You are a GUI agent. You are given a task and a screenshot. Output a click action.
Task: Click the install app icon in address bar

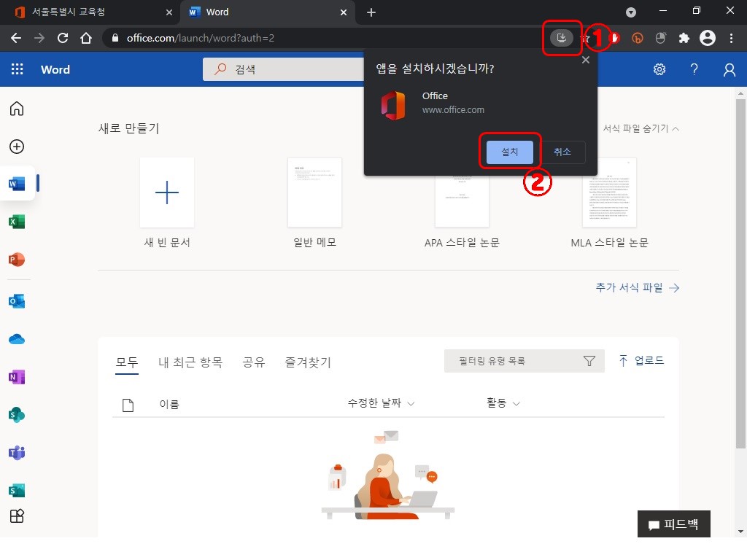(x=562, y=38)
